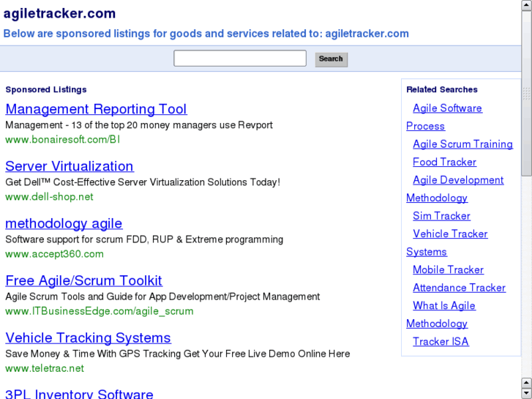Open Free Agile/Scrum Toolkit link

tap(83, 280)
